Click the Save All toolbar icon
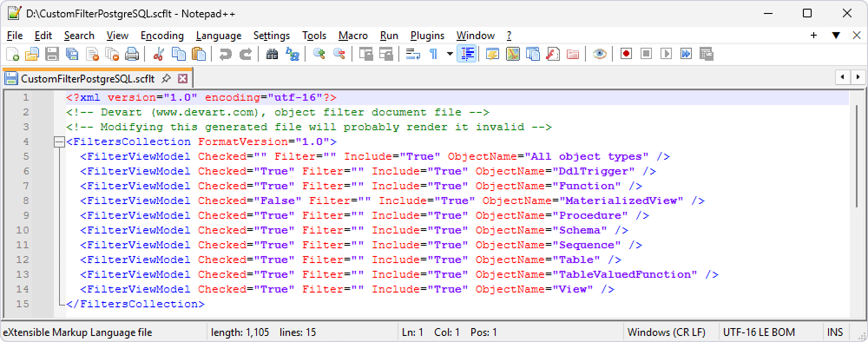 [x=72, y=54]
